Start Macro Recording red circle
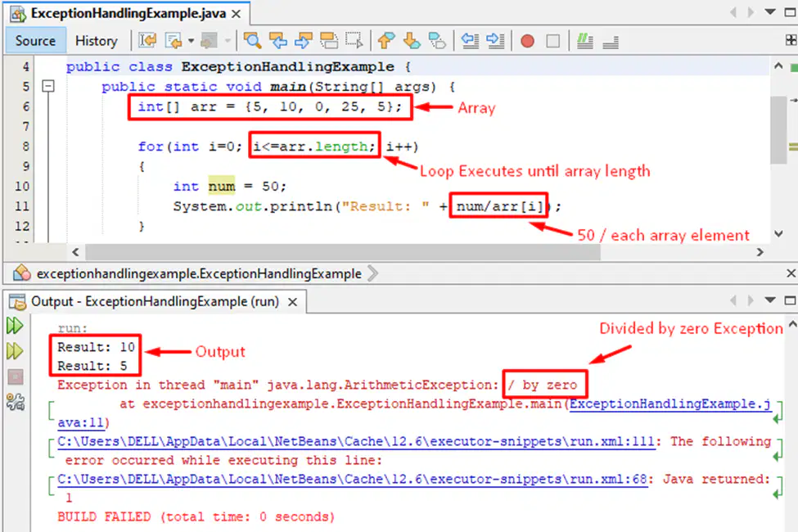 click(528, 41)
